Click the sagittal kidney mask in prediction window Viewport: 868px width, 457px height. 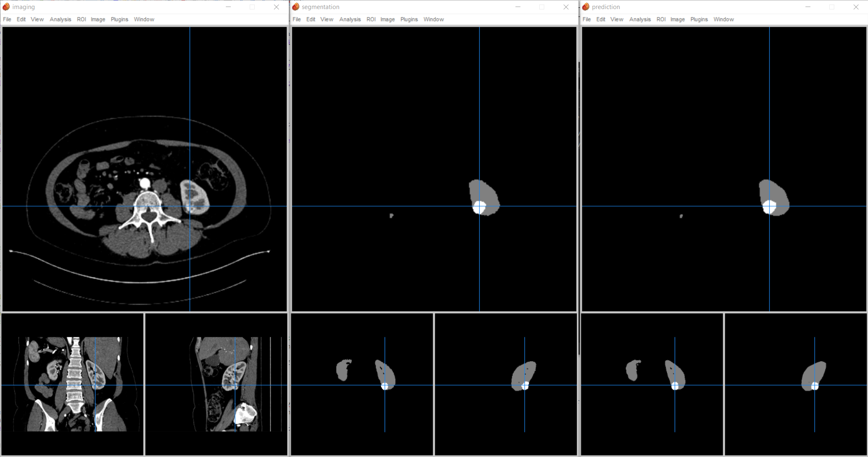[815, 376]
